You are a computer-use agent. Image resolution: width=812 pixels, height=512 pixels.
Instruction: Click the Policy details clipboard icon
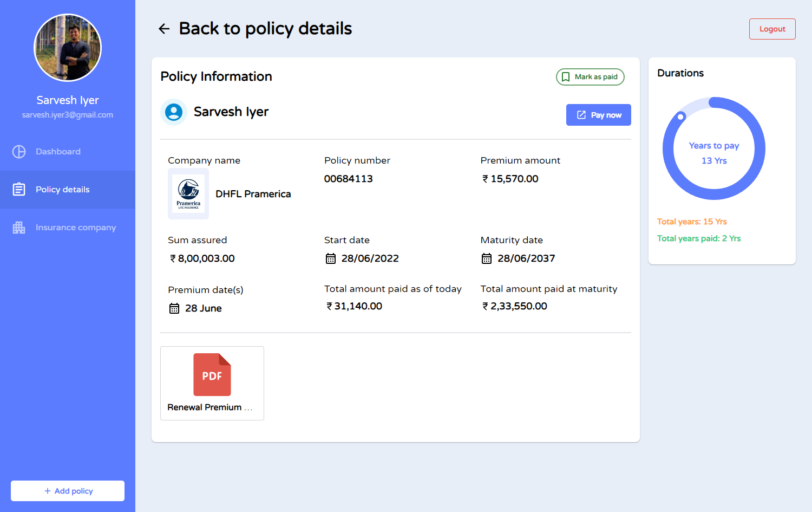[x=19, y=190]
